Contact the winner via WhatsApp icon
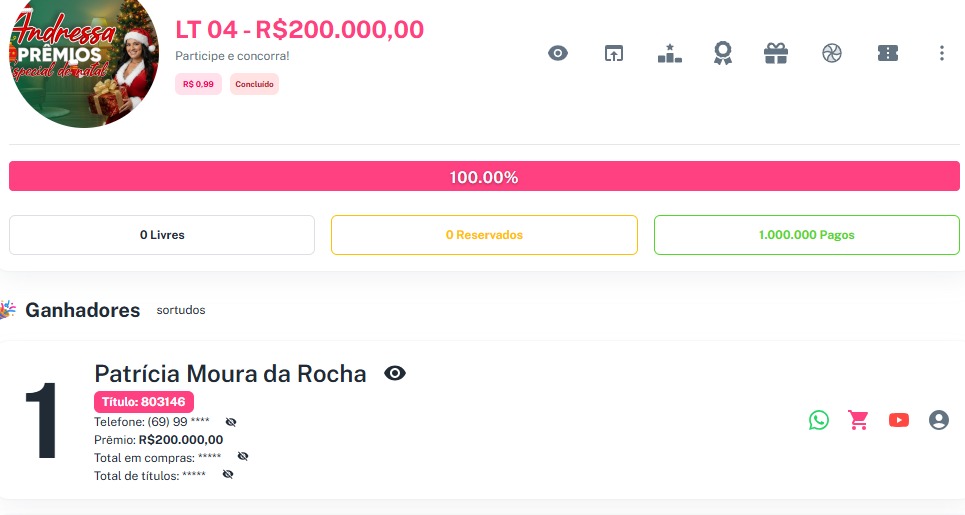Image resolution: width=965 pixels, height=515 pixels. (819, 420)
